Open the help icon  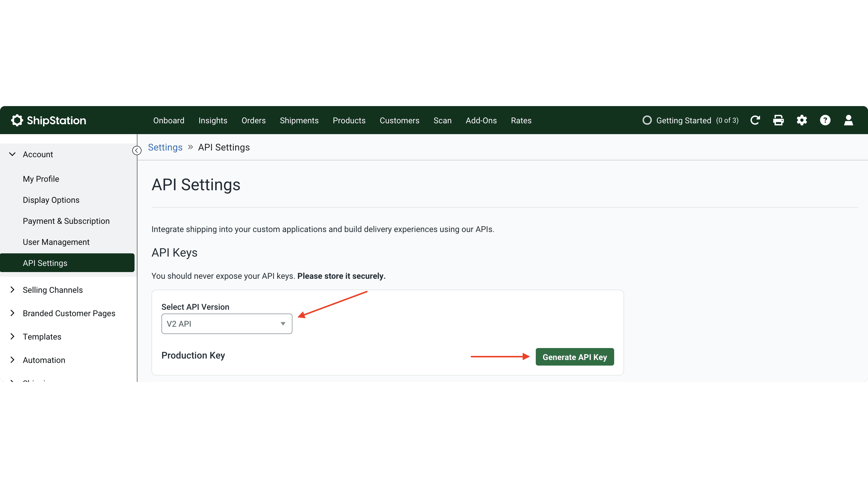click(825, 120)
